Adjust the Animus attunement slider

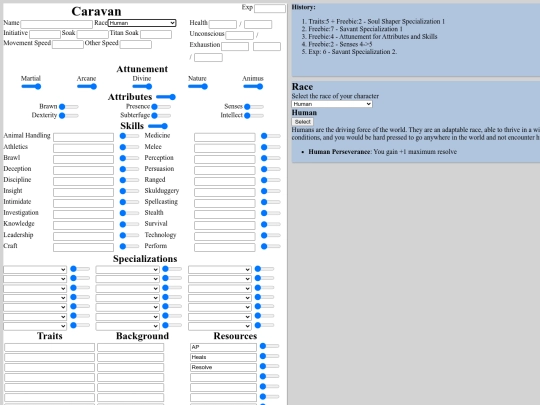pyautogui.click(x=253, y=86)
